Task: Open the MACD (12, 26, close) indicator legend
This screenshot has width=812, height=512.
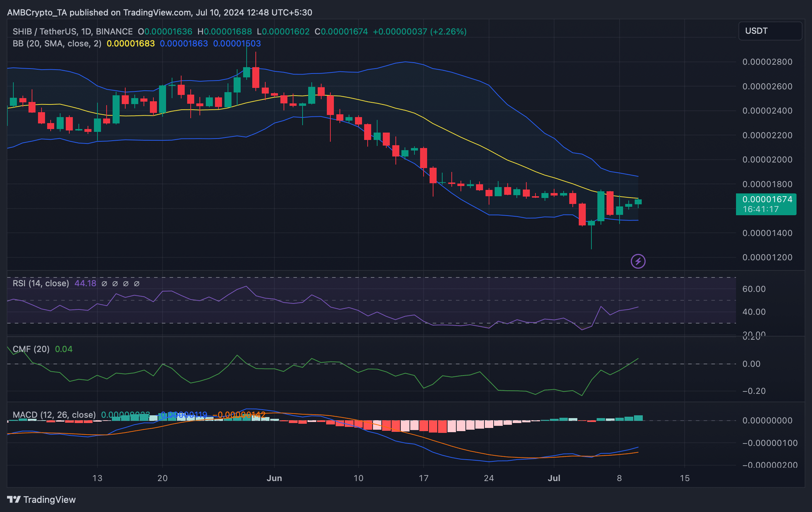Action: (54, 415)
